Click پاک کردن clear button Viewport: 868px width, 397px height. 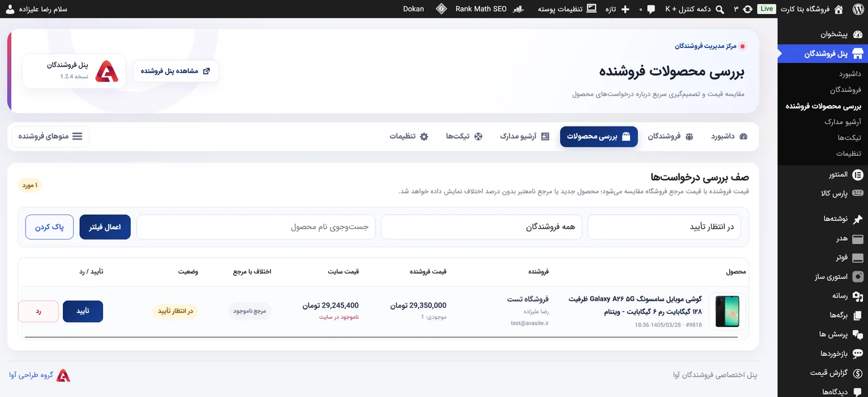(x=49, y=226)
